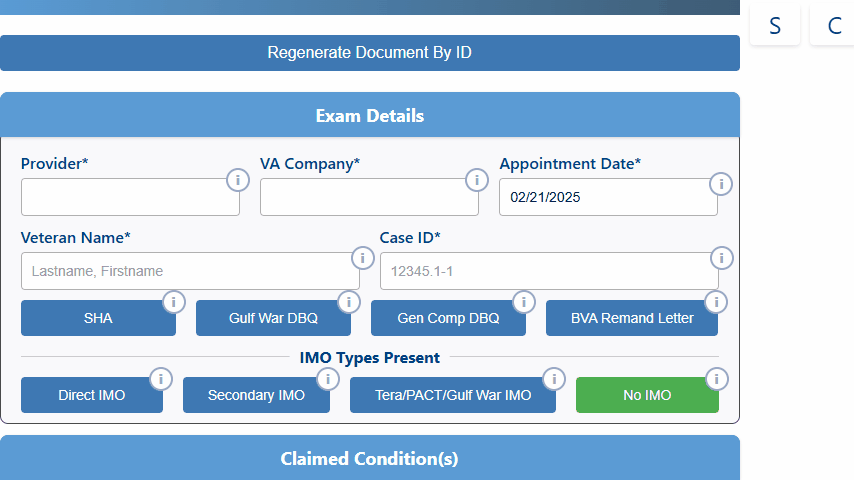Click info icon on SHA button
Viewport: 854px width, 480px height.
[173, 302]
